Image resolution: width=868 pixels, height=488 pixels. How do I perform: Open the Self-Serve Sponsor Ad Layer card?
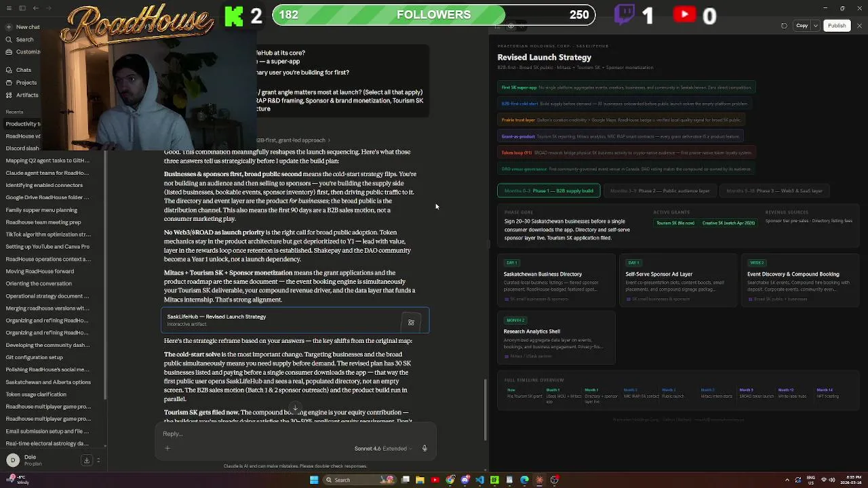678,280
